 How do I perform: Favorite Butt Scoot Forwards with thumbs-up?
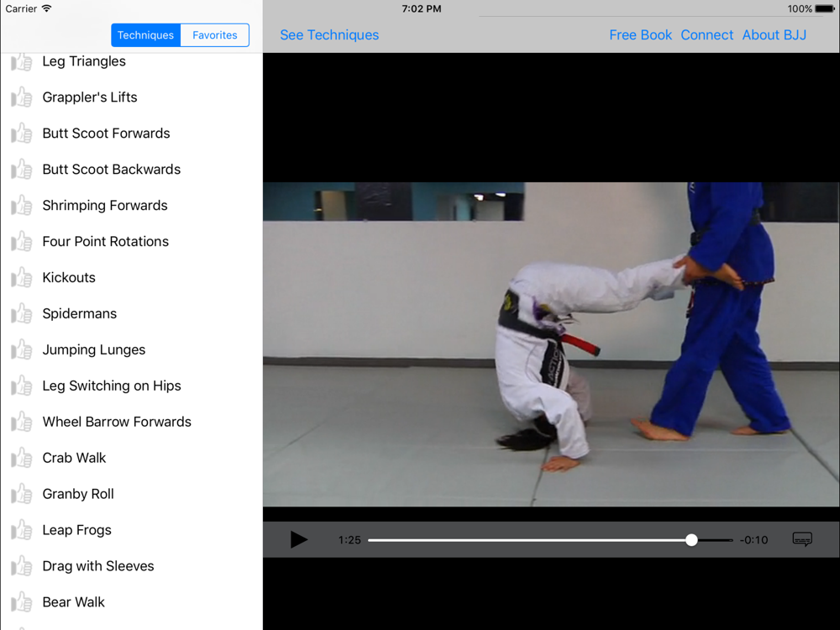[x=22, y=133]
